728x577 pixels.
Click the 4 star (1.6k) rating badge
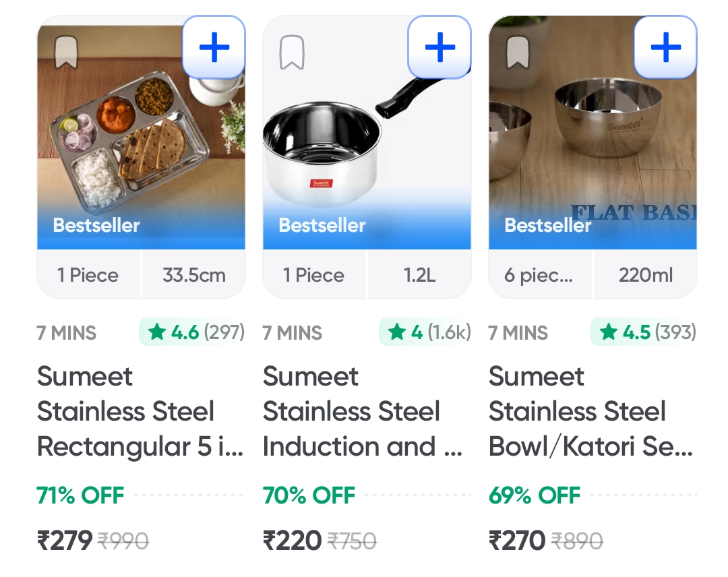425,332
